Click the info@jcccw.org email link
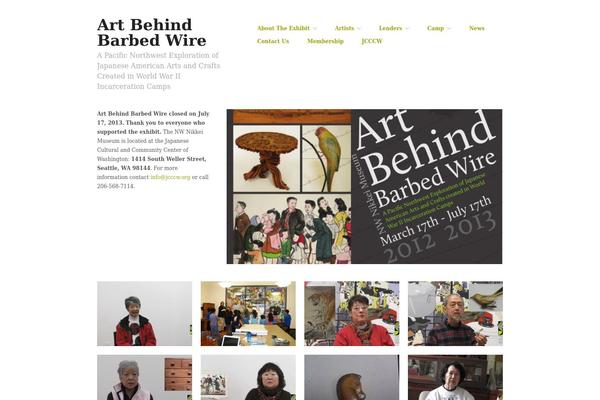600x400 pixels. (x=170, y=177)
